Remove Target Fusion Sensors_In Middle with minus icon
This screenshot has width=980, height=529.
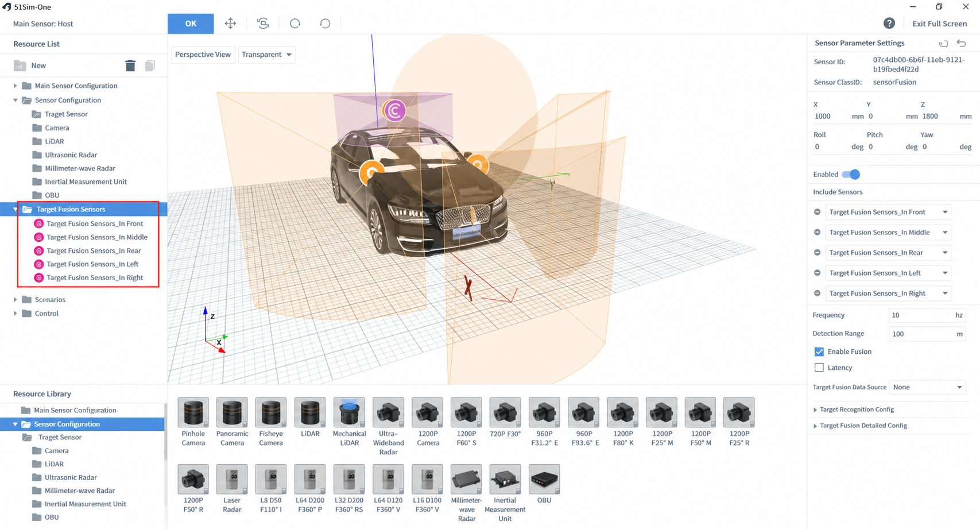817,232
